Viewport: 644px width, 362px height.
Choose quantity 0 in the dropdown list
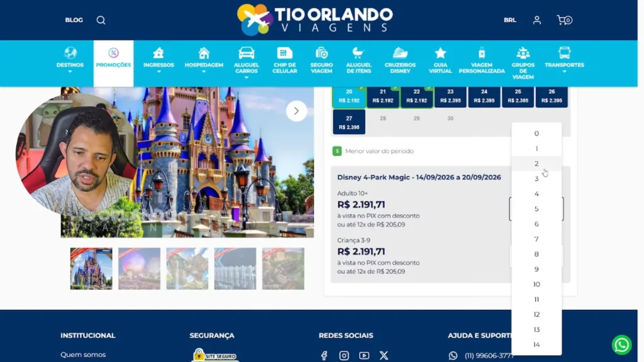pyautogui.click(x=536, y=133)
